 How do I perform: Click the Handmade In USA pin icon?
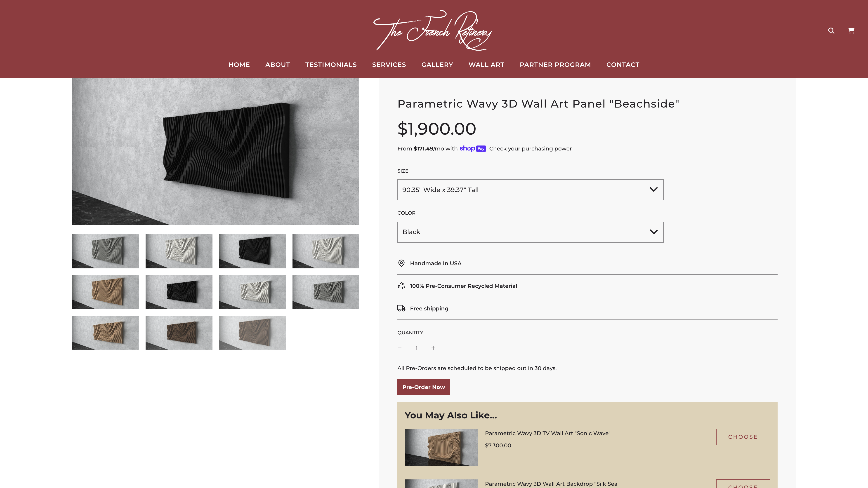(401, 263)
